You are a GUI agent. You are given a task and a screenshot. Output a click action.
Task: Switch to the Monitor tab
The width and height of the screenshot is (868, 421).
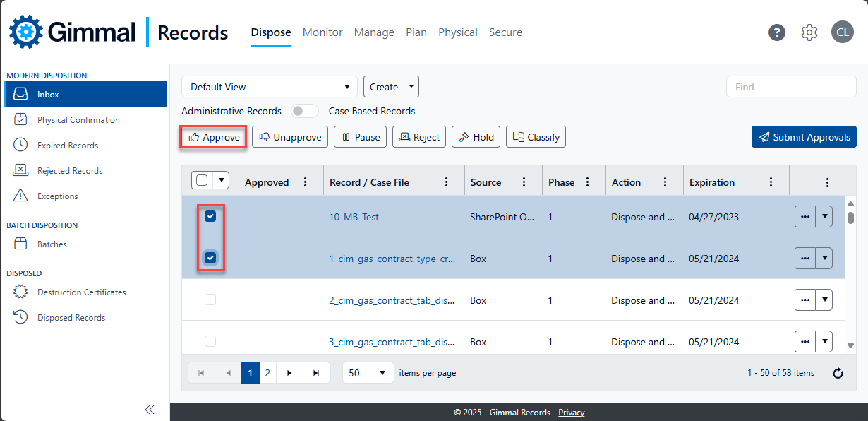(323, 32)
